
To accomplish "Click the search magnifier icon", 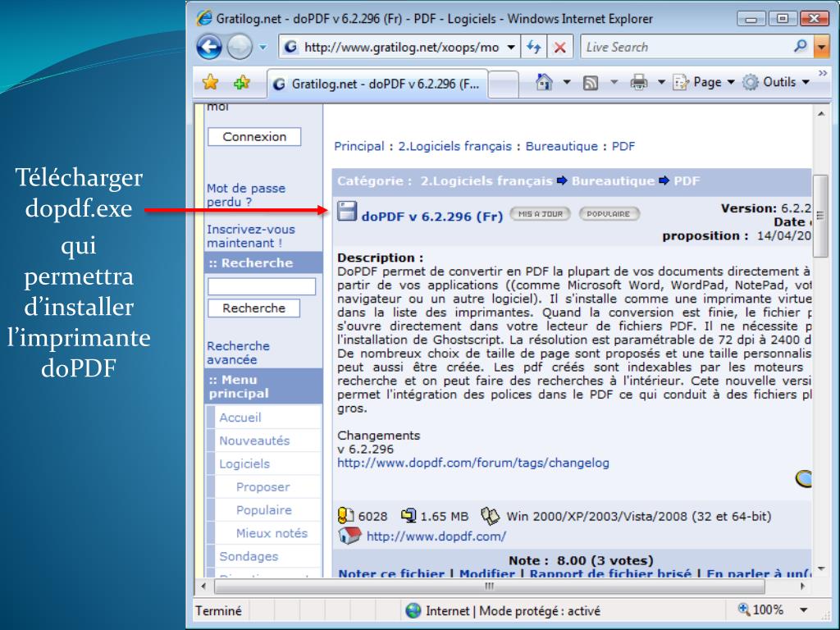I will tap(801, 47).
